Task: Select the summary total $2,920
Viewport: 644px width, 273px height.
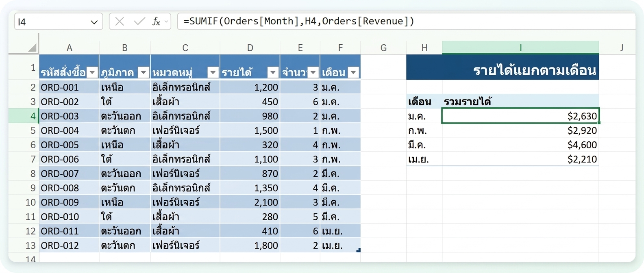Action: pos(520,130)
